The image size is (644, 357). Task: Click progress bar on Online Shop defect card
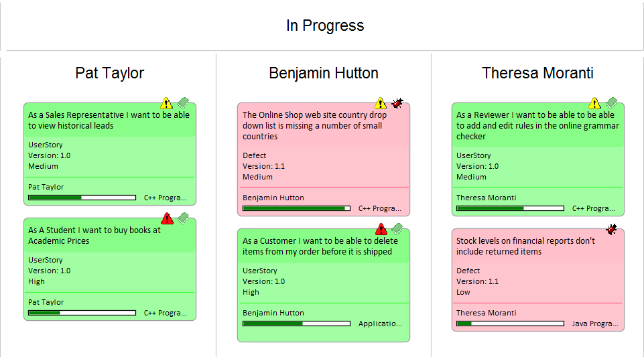coord(296,208)
